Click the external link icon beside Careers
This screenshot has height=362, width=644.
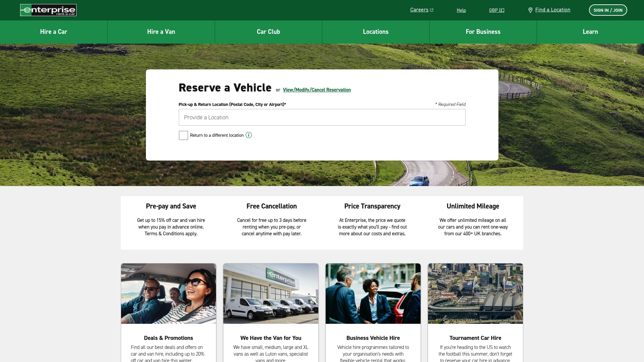(x=432, y=10)
